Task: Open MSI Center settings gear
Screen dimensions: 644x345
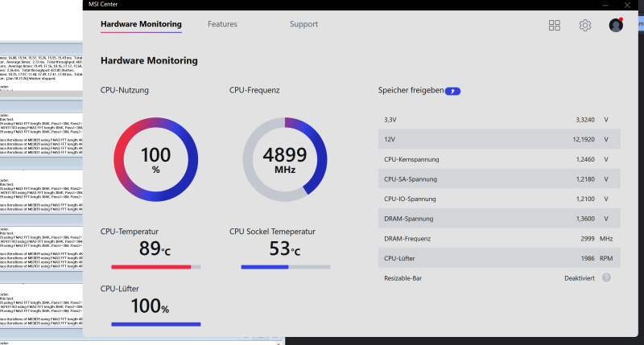Action: pos(585,26)
